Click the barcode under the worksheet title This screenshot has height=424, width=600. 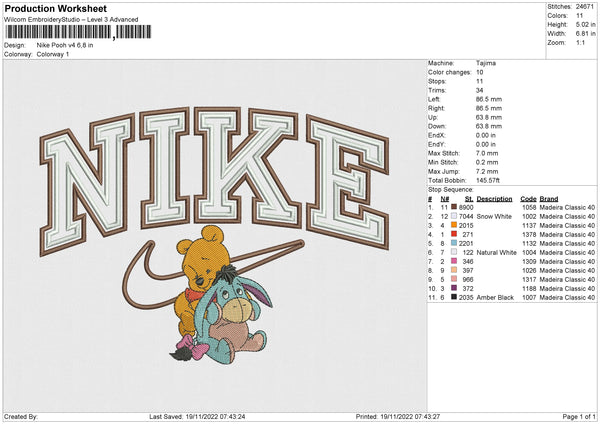point(78,32)
